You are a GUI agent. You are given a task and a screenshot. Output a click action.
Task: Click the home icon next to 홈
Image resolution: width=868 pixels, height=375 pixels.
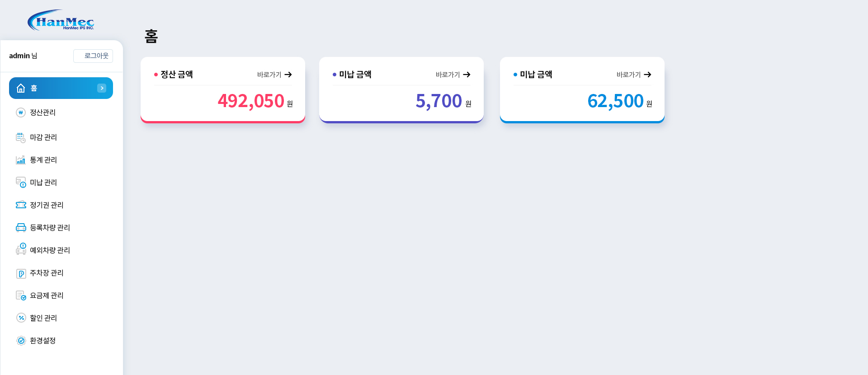tap(21, 88)
